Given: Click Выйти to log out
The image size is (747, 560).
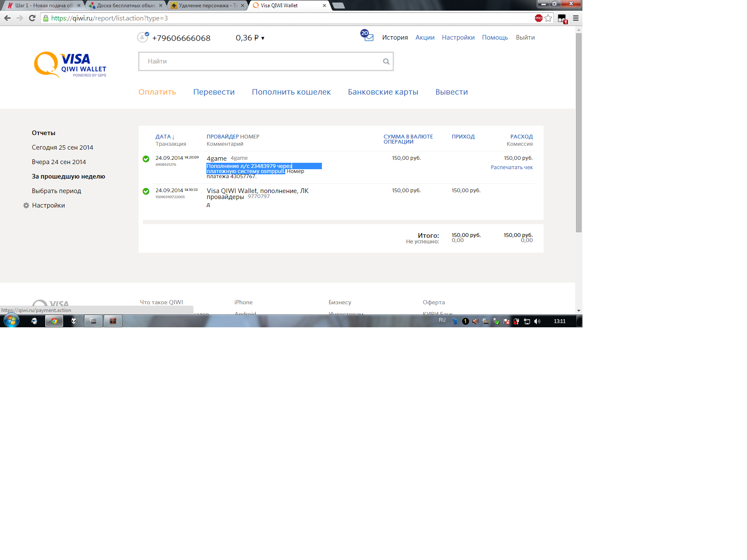Looking at the screenshot, I should click(x=525, y=38).
